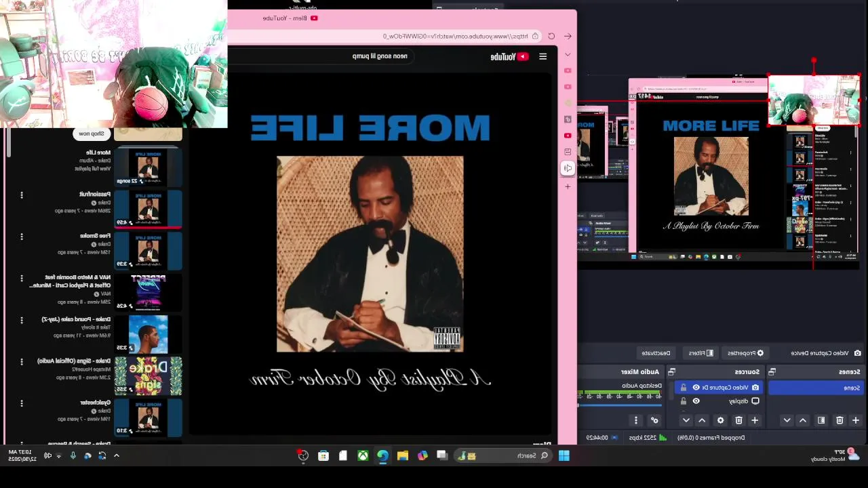Open advanced audio properties gears in Audio Mixer
This screenshot has width=868, height=488.
pos(654,420)
